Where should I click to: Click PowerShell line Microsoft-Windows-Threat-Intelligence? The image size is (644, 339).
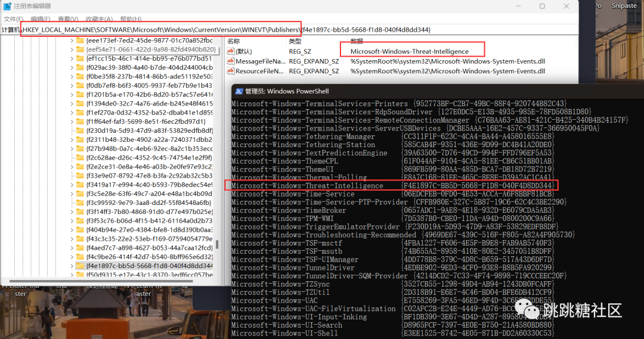point(392,185)
